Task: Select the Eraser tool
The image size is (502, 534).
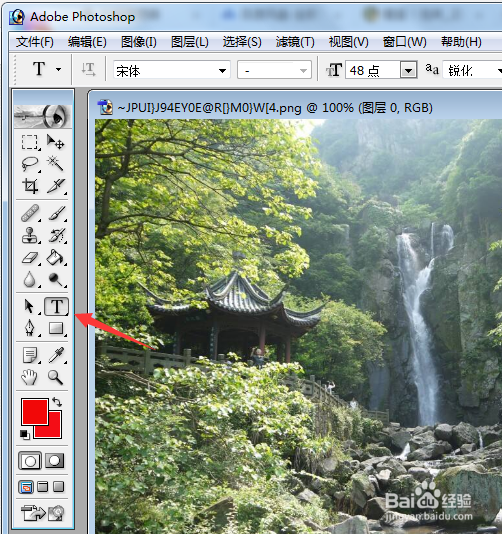Action: [x=30, y=258]
